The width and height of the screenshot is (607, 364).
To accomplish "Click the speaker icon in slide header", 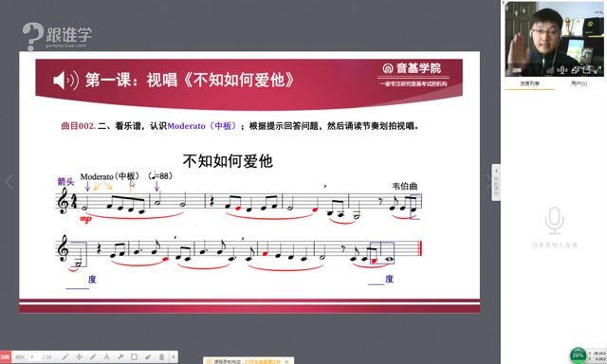I will click(x=65, y=80).
